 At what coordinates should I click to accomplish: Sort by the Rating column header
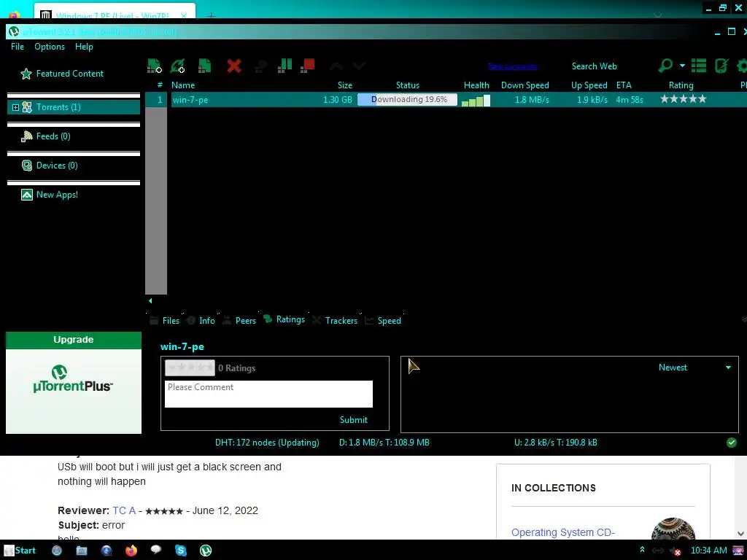(x=681, y=85)
